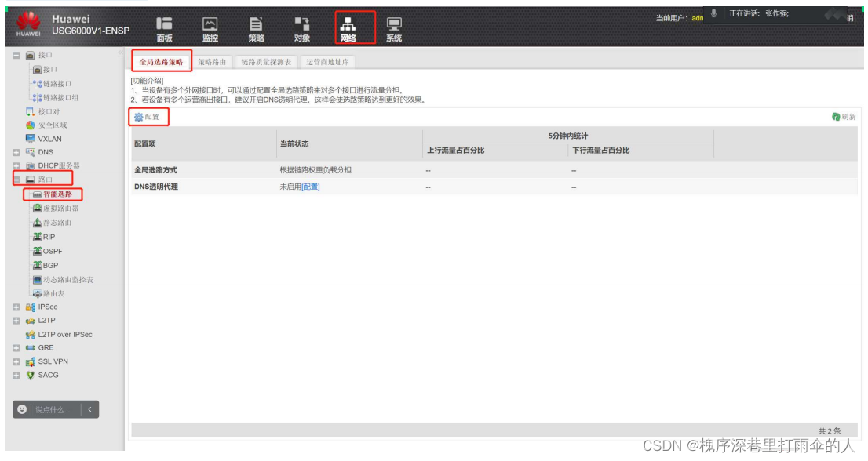
Task: Click the 上行流量占百分比 column header
Action: point(456,151)
